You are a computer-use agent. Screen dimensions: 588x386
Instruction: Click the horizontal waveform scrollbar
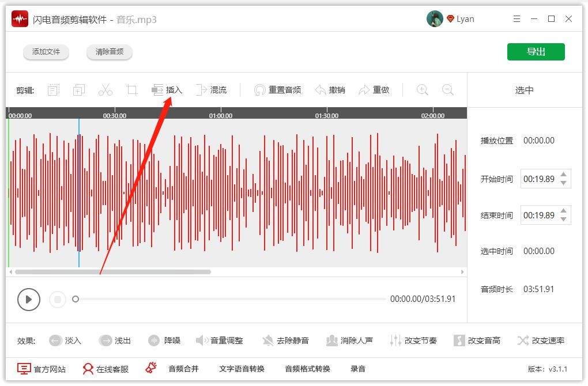113,272
